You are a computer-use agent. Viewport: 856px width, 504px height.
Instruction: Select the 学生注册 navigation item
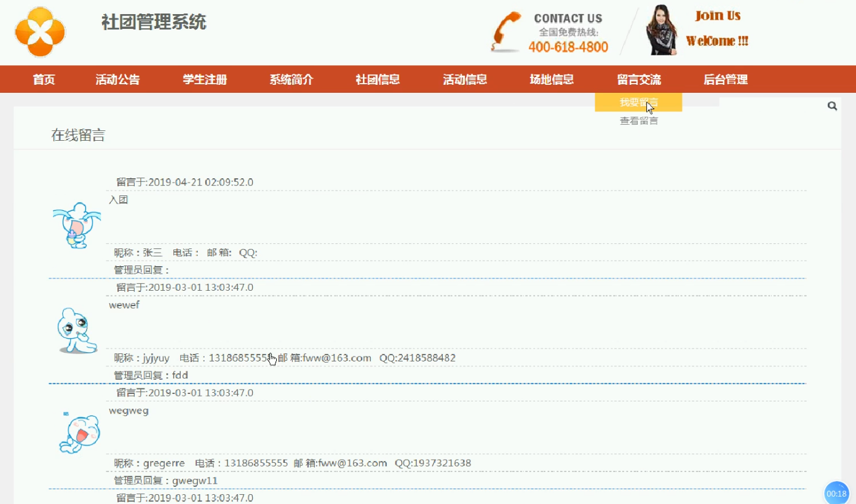(204, 79)
